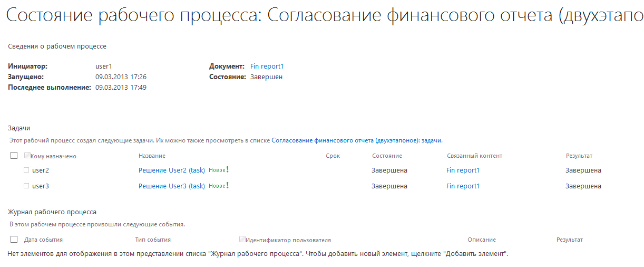Viewport: 644px width, 267px height.
Task: Open the initiator user1 profile link
Action: pyautogui.click(x=104, y=66)
